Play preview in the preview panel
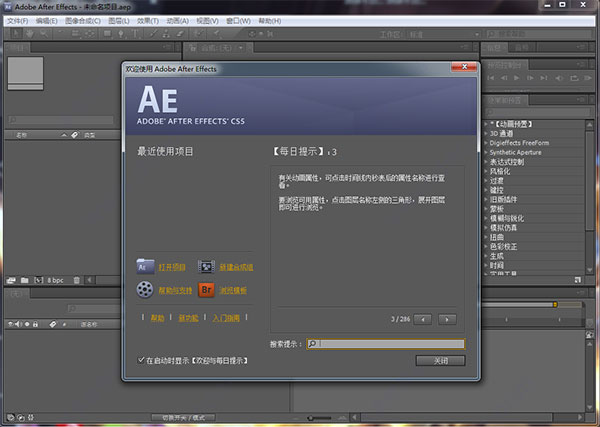This screenshot has width=600, height=427. 517,78
